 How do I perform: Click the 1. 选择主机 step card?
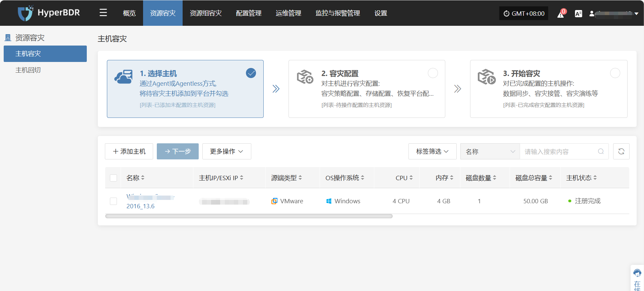[x=185, y=89]
